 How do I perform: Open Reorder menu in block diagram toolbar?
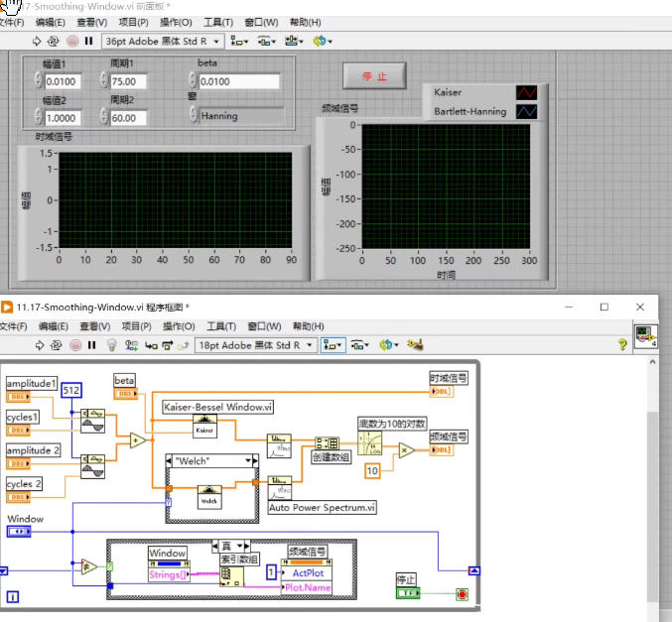coord(389,345)
